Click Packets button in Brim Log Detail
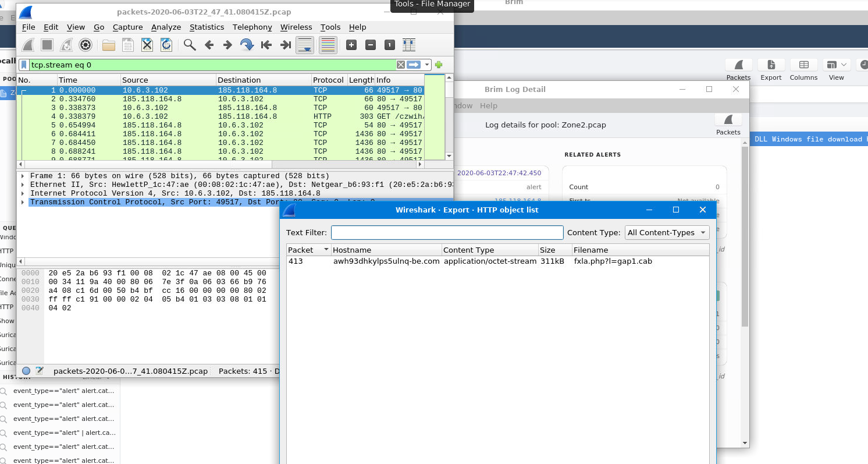Screen dimensions: 868x464 pos(728,125)
